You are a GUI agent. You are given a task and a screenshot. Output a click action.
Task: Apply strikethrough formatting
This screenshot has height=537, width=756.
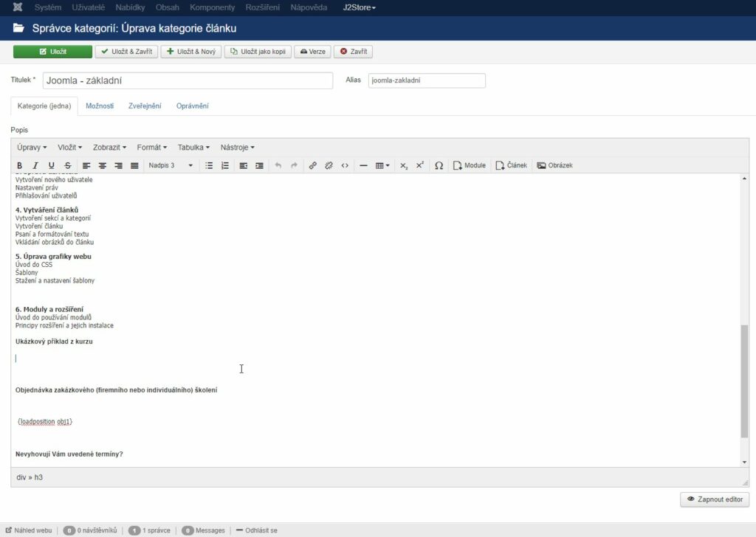click(67, 165)
